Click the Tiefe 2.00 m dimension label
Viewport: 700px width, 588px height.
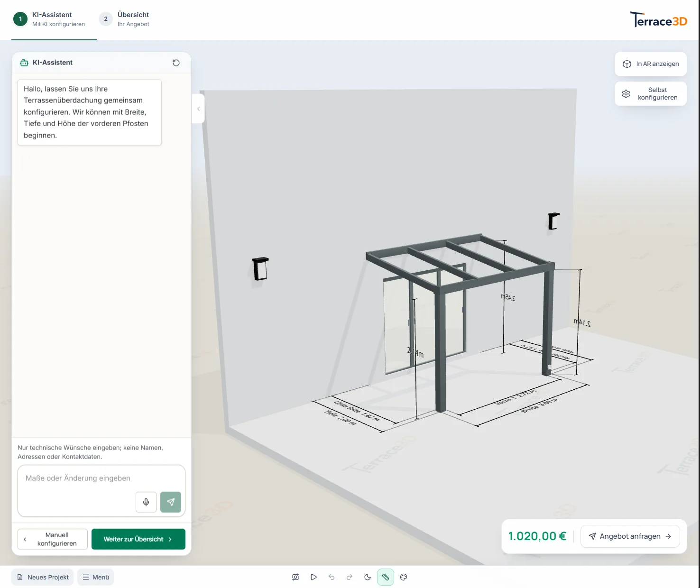(340, 417)
